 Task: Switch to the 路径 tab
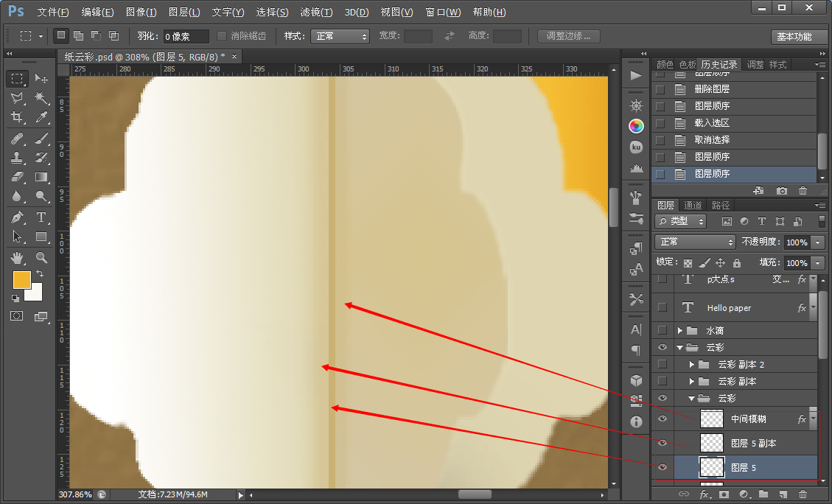721,206
